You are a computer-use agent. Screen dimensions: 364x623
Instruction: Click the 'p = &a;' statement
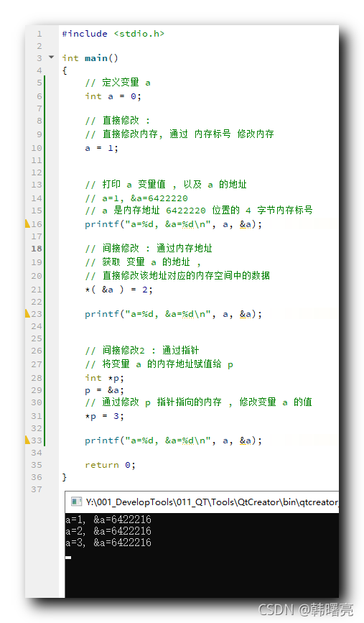(104, 390)
